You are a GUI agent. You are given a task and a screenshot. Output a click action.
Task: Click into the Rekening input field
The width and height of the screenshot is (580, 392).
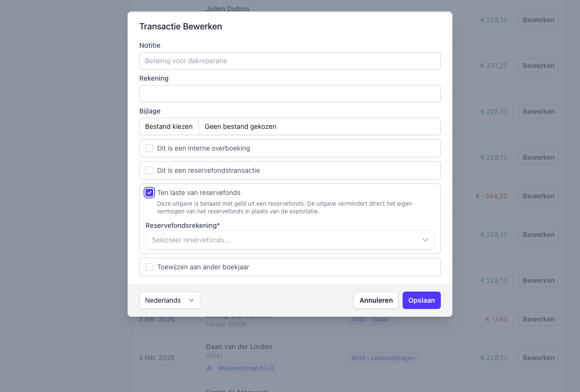(x=290, y=94)
